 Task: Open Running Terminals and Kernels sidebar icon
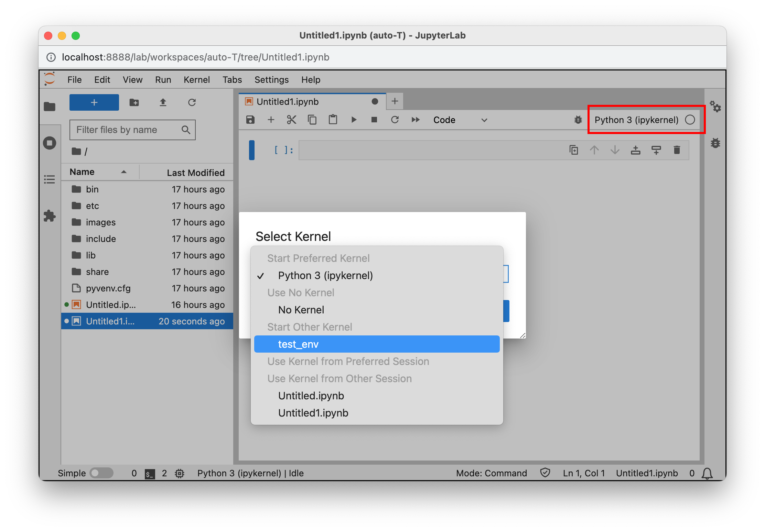coord(50,143)
